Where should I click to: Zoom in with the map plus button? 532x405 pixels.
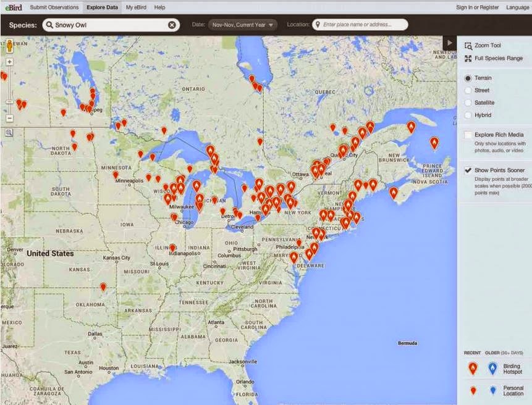coord(9,62)
